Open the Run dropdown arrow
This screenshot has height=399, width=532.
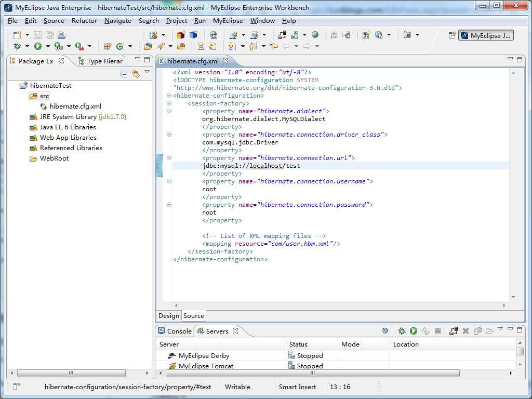(x=48, y=46)
